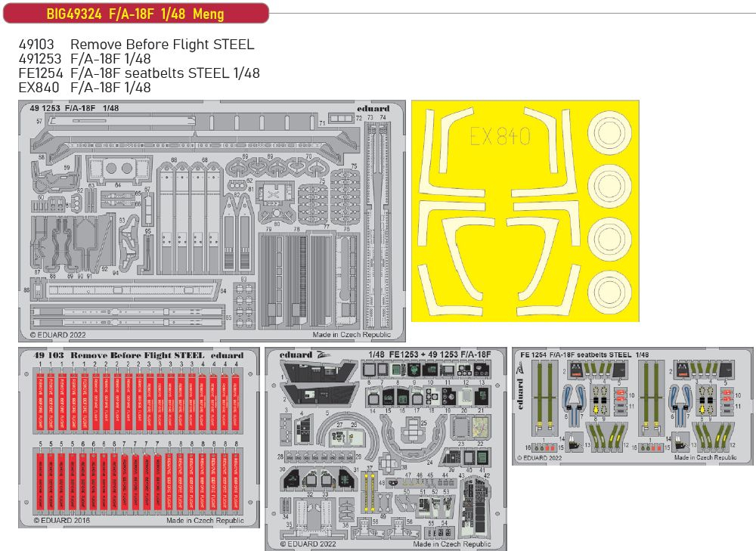Viewport: 756px width, 551px height.
Task: Click "© EDUARD 2022" on the 49 1253 fret
Action: tap(58, 335)
